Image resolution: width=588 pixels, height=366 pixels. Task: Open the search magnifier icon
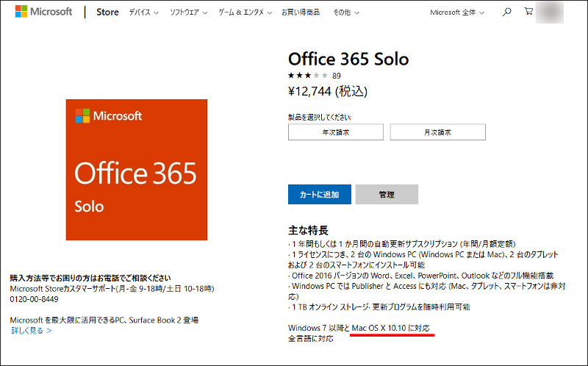[506, 12]
